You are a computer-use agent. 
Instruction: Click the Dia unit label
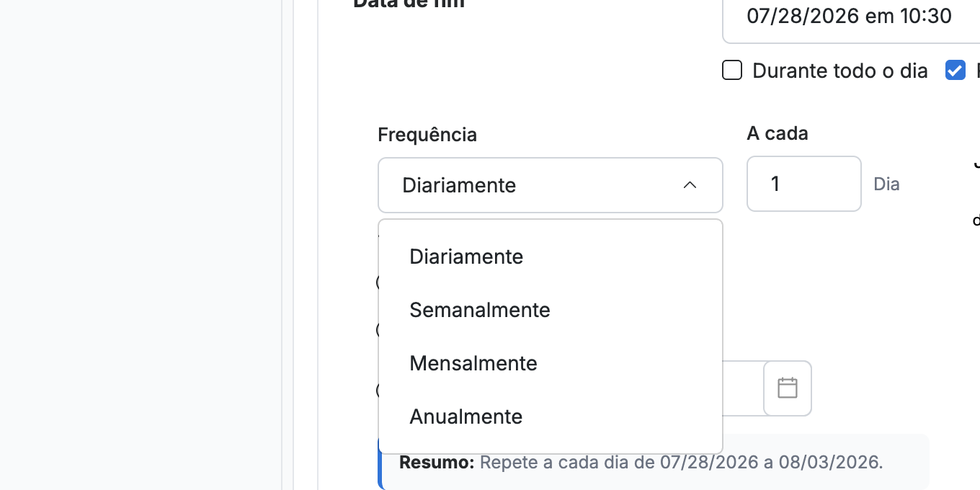point(886,184)
